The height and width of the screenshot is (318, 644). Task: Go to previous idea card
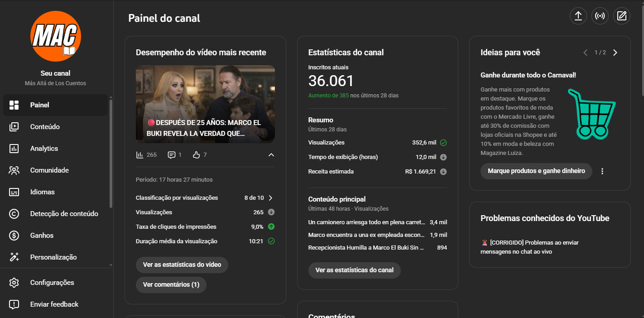(x=585, y=53)
